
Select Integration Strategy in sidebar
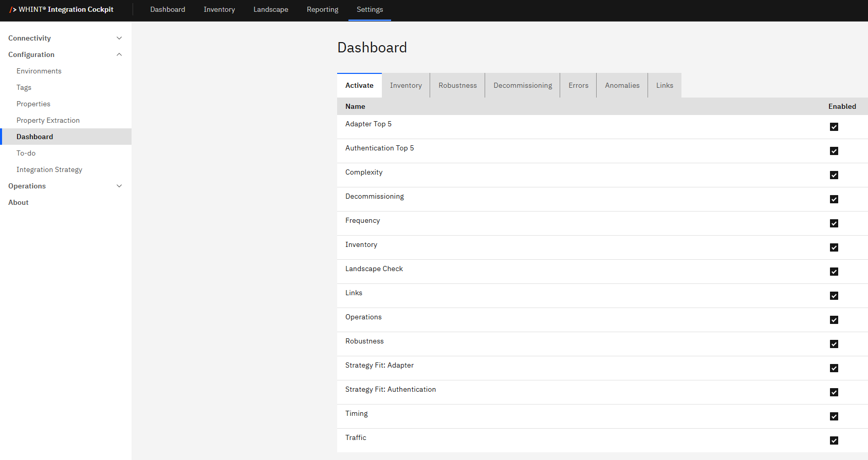pyautogui.click(x=49, y=169)
